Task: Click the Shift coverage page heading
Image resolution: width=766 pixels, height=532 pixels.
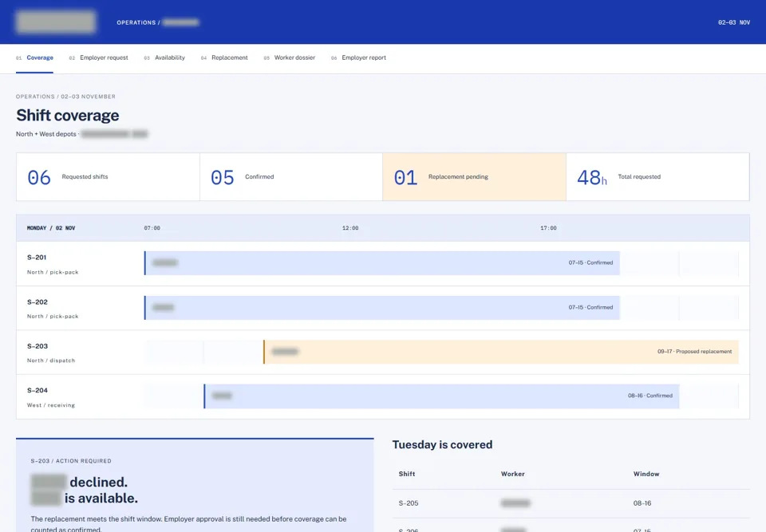Action: pos(67,116)
